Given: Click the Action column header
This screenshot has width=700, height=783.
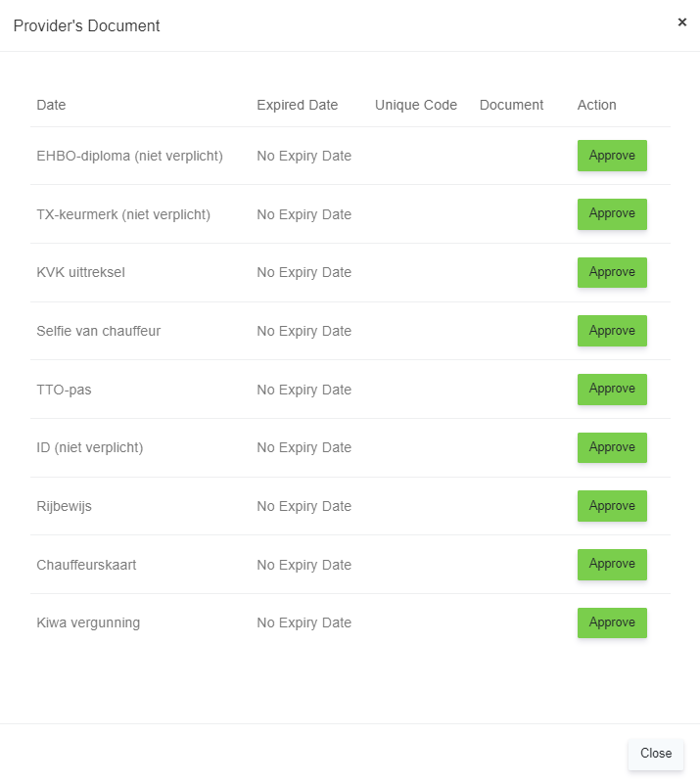Looking at the screenshot, I should click(x=597, y=105).
